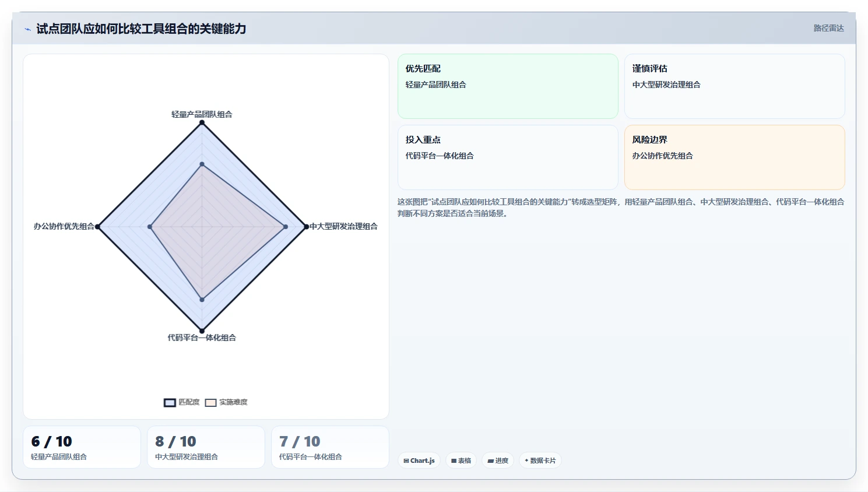Screen dimensions: 868x492
Task: Select the outer 匹配度 point at the 中大型研发治理组合 axis
Action: tap(306, 227)
